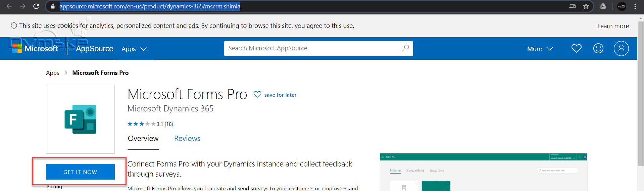Go to AppSource home link
644x191 pixels.
click(95, 49)
